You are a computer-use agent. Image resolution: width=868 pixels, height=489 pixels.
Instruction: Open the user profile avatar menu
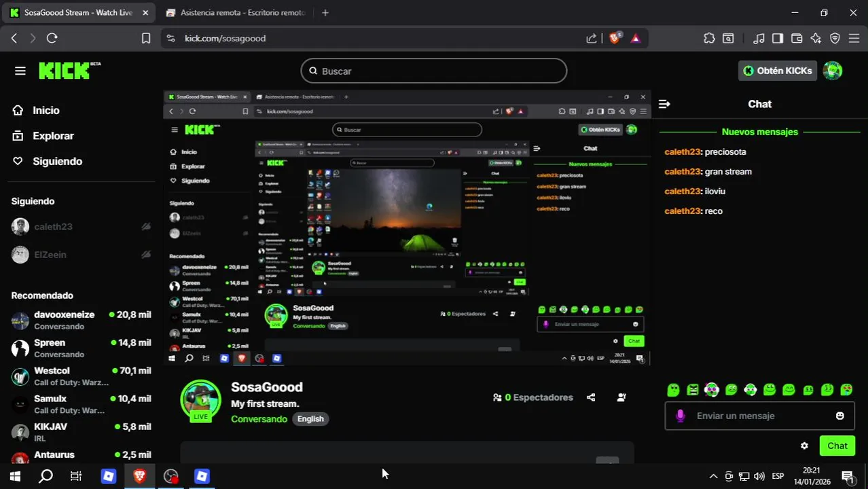(833, 71)
